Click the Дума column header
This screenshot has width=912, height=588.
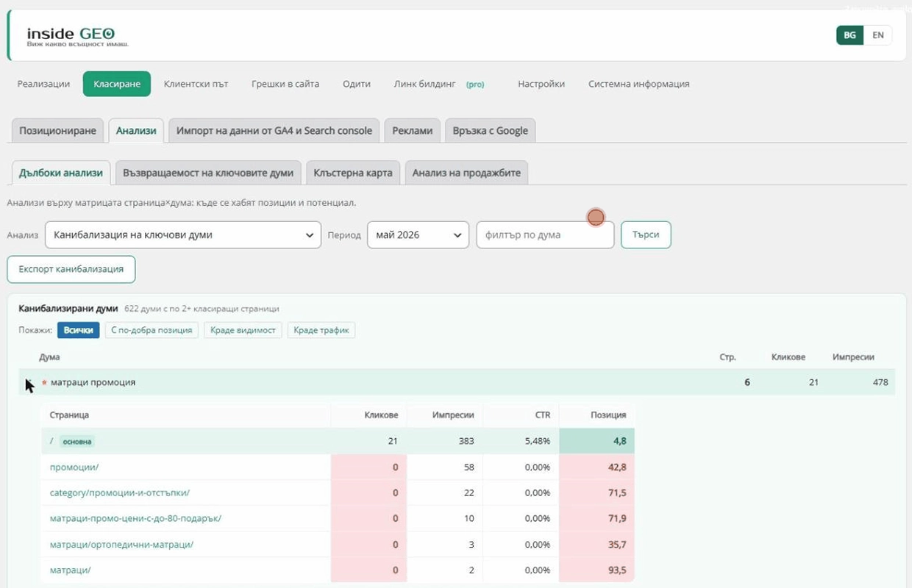(49, 357)
